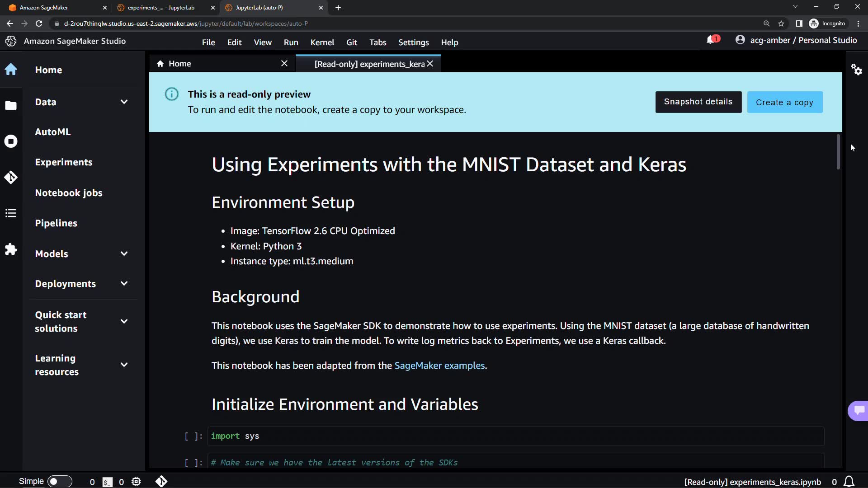Switch to the Home tab
The width and height of the screenshot is (868, 488).
(180, 64)
